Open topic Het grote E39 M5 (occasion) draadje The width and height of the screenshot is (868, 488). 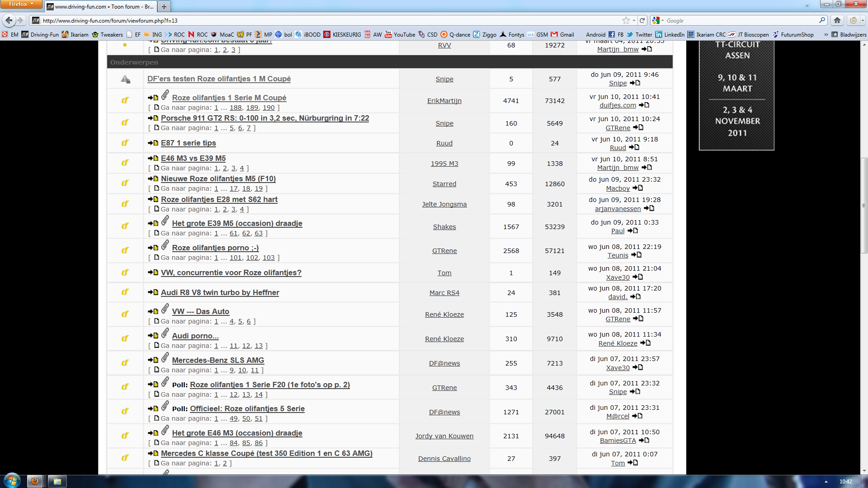[x=237, y=223]
